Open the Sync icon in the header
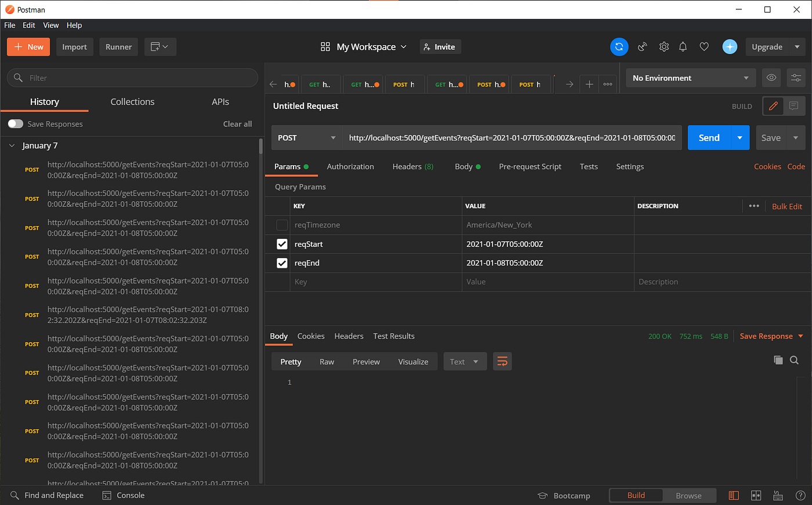Image resolution: width=812 pixels, height=505 pixels. (619, 47)
